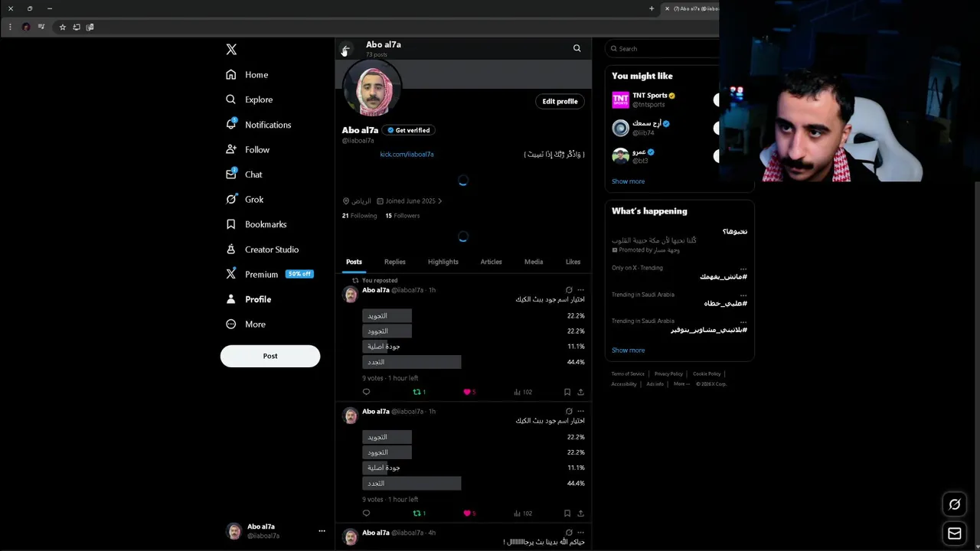Open the kick.com/iiaboal7a link
Image resolution: width=980 pixels, height=551 pixels.
pos(407,155)
